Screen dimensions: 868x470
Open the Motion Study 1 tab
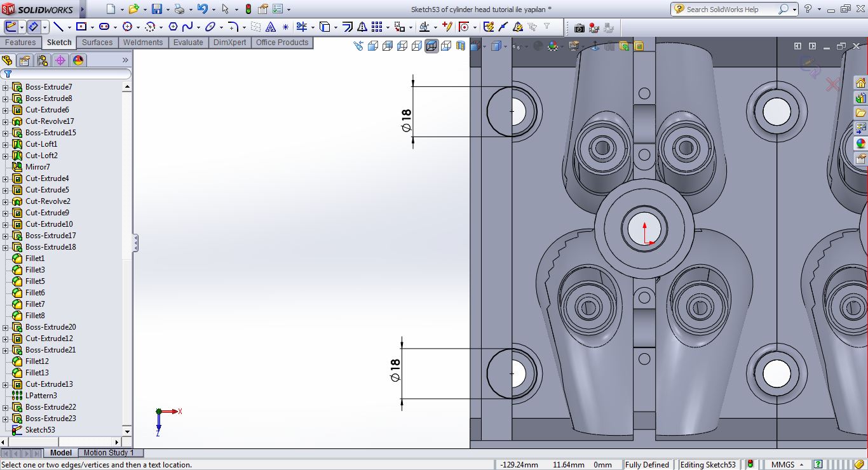[x=109, y=453]
